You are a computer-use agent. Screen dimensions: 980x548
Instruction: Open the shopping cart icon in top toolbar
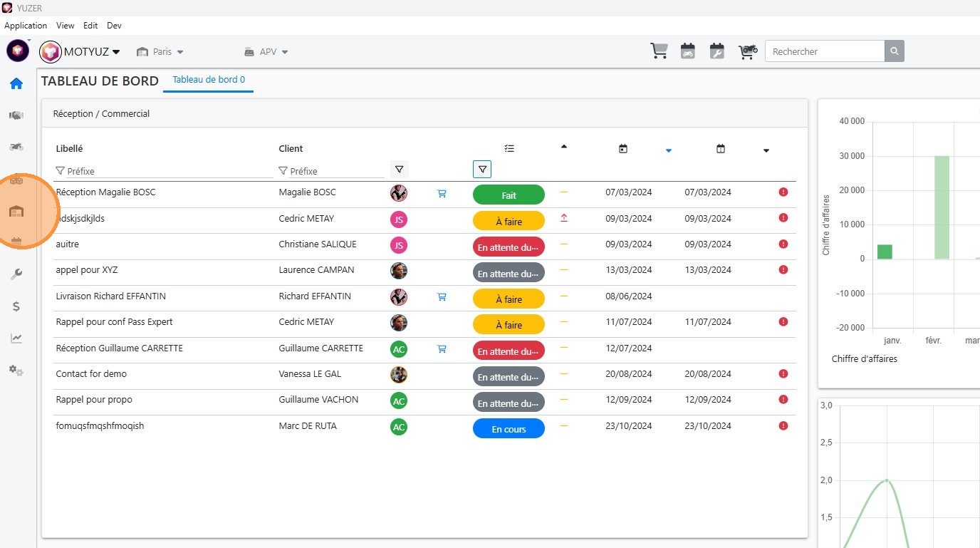[659, 51]
